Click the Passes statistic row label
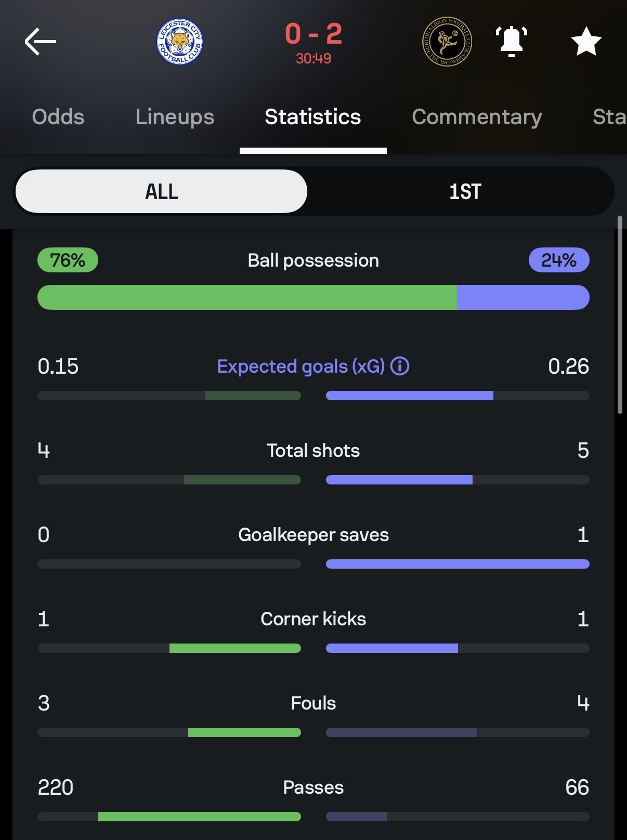The height and width of the screenshot is (840, 627). [x=313, y=787]
